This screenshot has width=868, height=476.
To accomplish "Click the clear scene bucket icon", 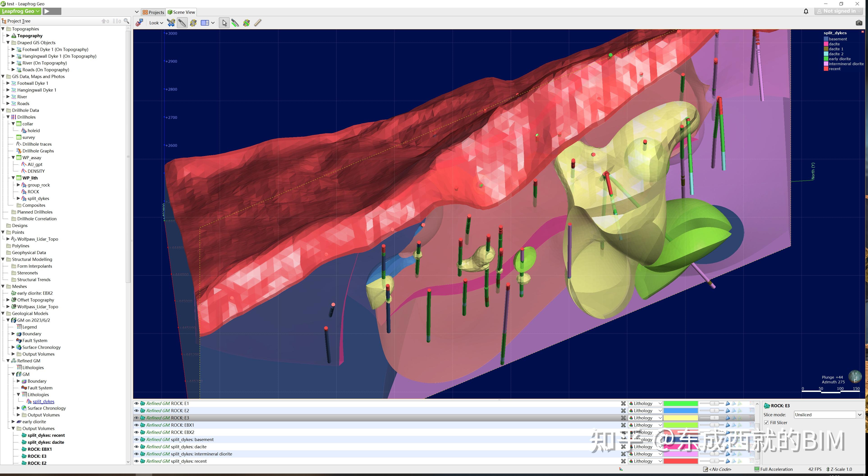I will (x=139, y=23).
